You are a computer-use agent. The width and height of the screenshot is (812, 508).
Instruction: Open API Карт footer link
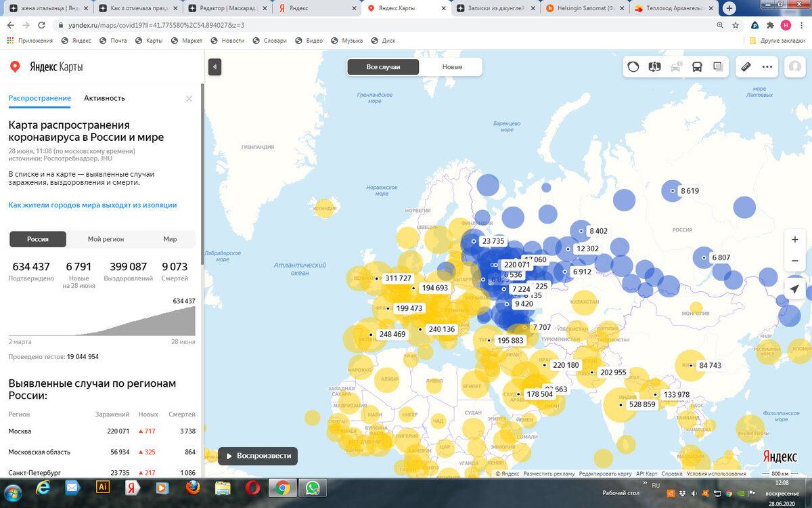tap(646, 474)
